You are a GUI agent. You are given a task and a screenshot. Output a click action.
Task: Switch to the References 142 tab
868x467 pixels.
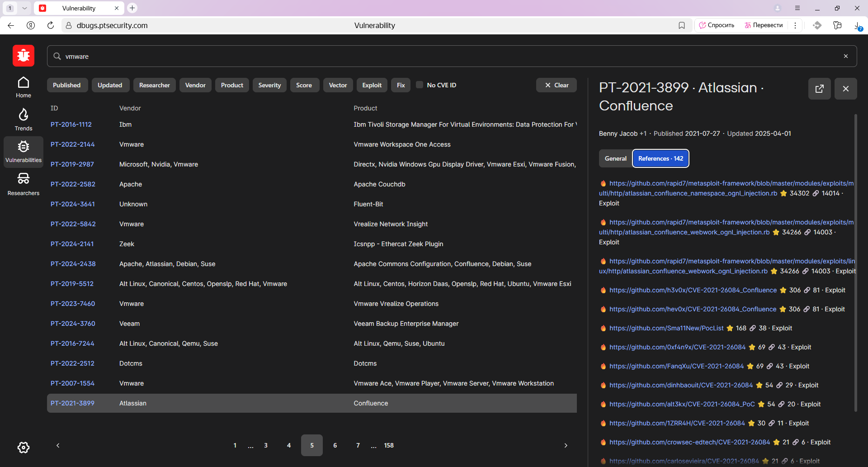point(660,158)
